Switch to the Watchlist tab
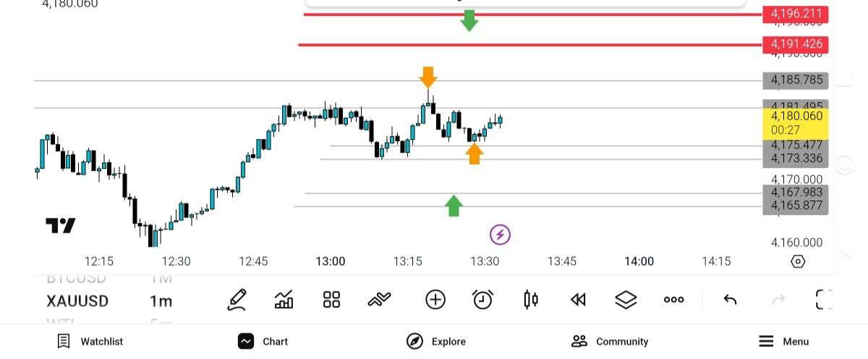This screenshot has height=359, width=868. tap(90, 342)
